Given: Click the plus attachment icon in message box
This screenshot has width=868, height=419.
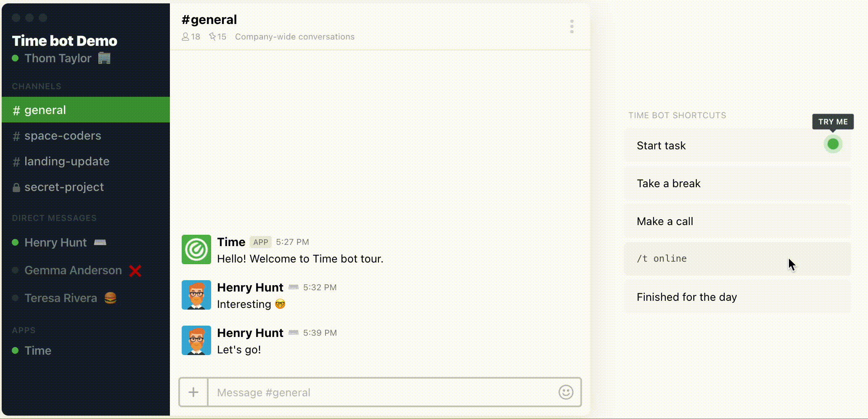Looking at the screenshot, I should point(193,392).
